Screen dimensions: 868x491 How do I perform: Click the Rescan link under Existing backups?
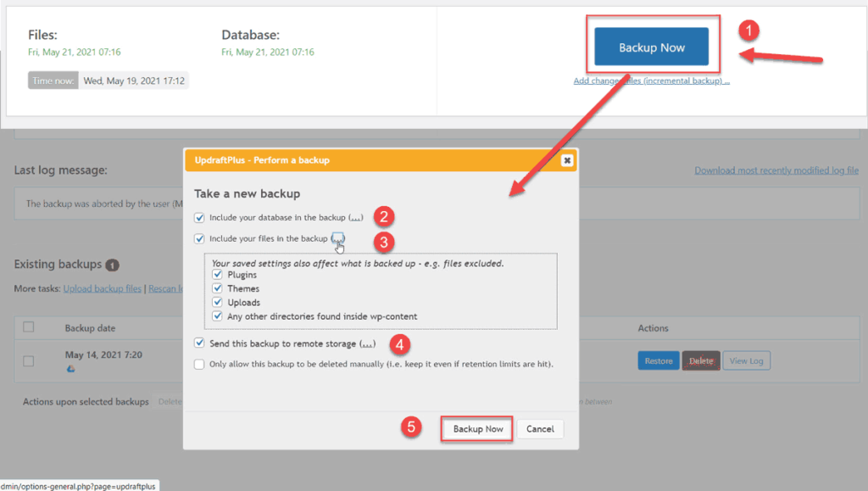165,288
